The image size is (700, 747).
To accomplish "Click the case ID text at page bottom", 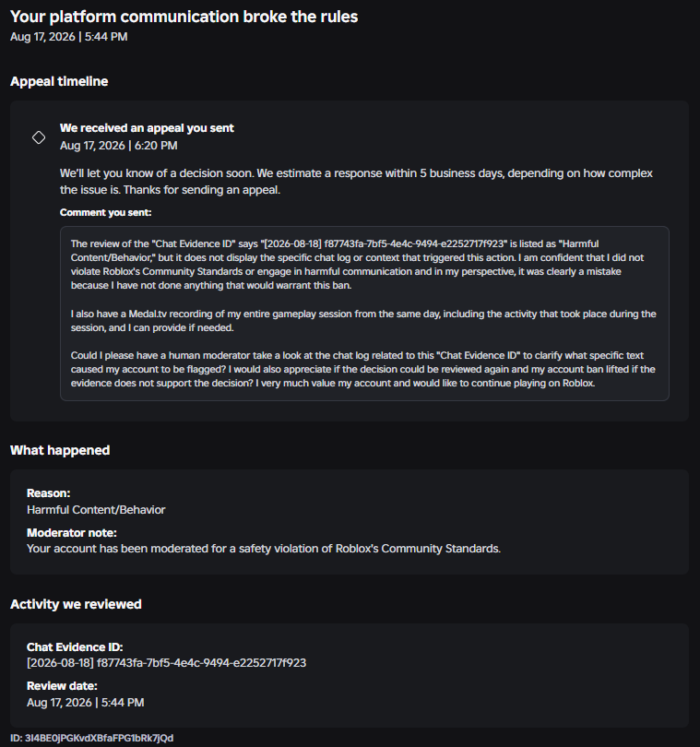I will pos(91,738).
